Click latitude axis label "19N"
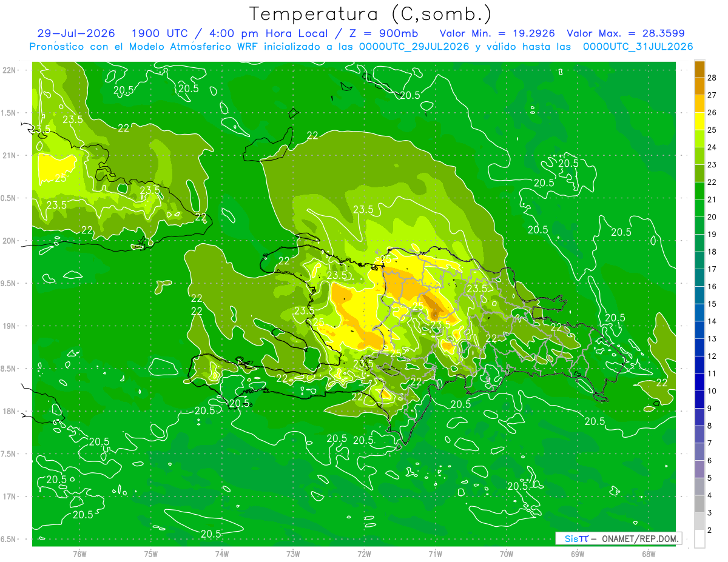This screenshot has width=728, height=562. pos(10,326)
